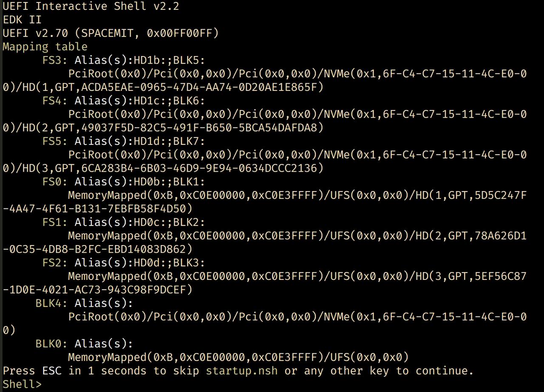Click the FS5: mapping label
544x392 pixels.
(57, 141)
